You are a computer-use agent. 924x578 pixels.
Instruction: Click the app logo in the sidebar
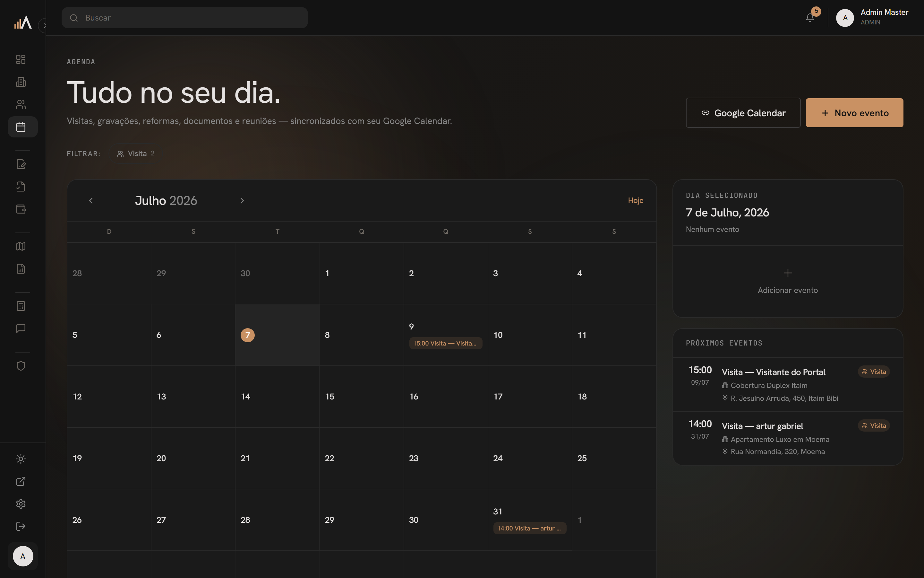pos(23,22)
